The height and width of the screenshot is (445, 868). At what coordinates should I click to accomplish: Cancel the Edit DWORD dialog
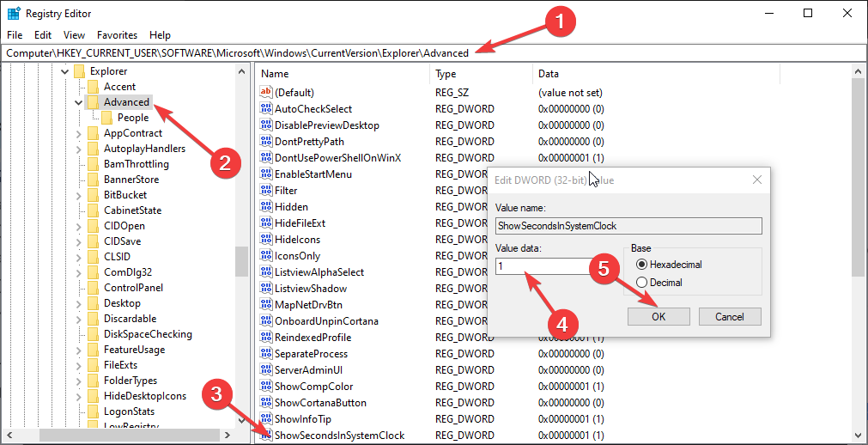click(x=730, y=316)
